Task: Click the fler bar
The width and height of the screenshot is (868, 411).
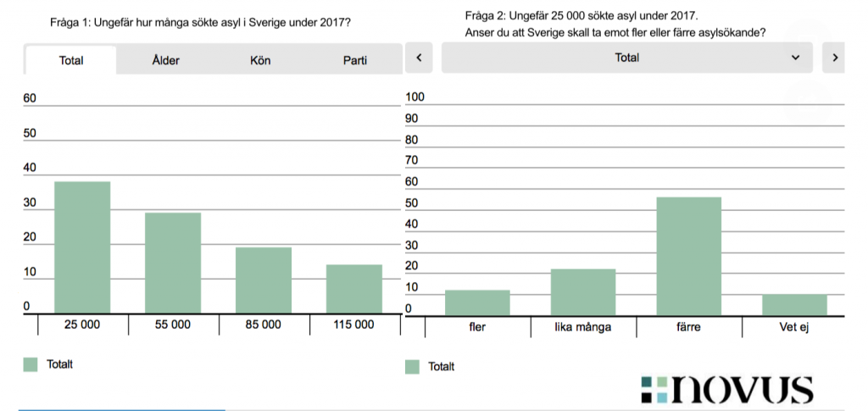Action: click(477, 303)
